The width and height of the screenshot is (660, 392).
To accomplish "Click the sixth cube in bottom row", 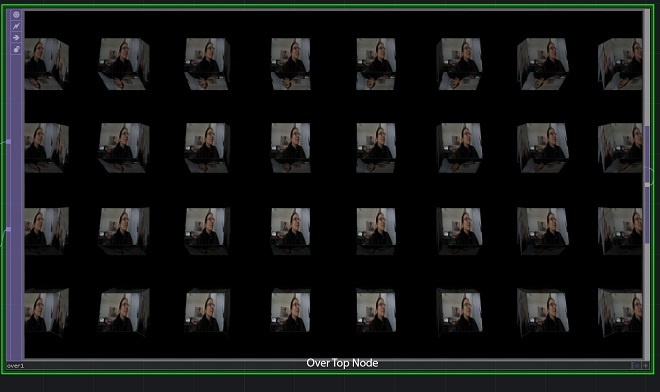I will 459,312.
